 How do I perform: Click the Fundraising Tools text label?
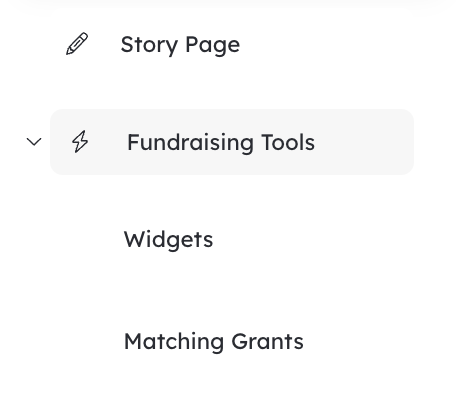pos(221,143)
